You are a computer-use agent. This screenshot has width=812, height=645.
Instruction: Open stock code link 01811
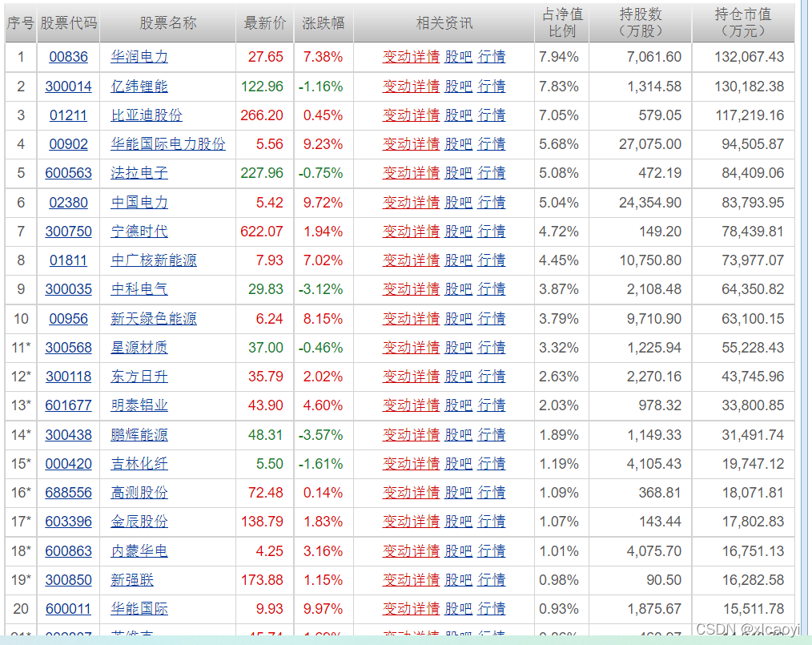point(68,260)
